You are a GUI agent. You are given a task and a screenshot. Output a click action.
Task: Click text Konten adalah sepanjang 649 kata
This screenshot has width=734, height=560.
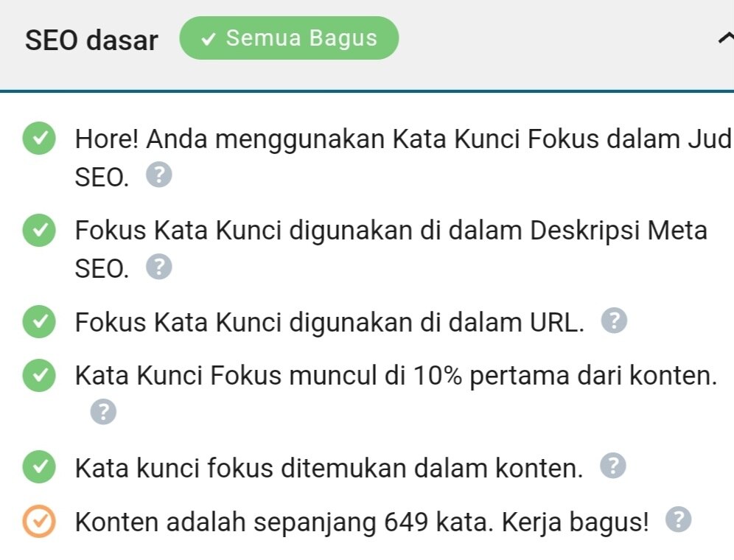(x=362, y=522)
